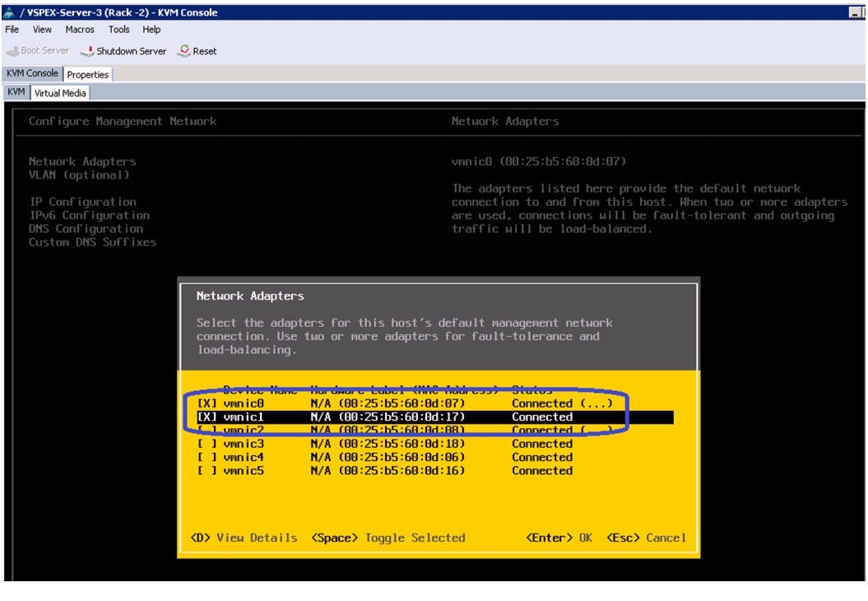
Task: Select IPv6 Configuration in the left menu
Action: (89, 215)
